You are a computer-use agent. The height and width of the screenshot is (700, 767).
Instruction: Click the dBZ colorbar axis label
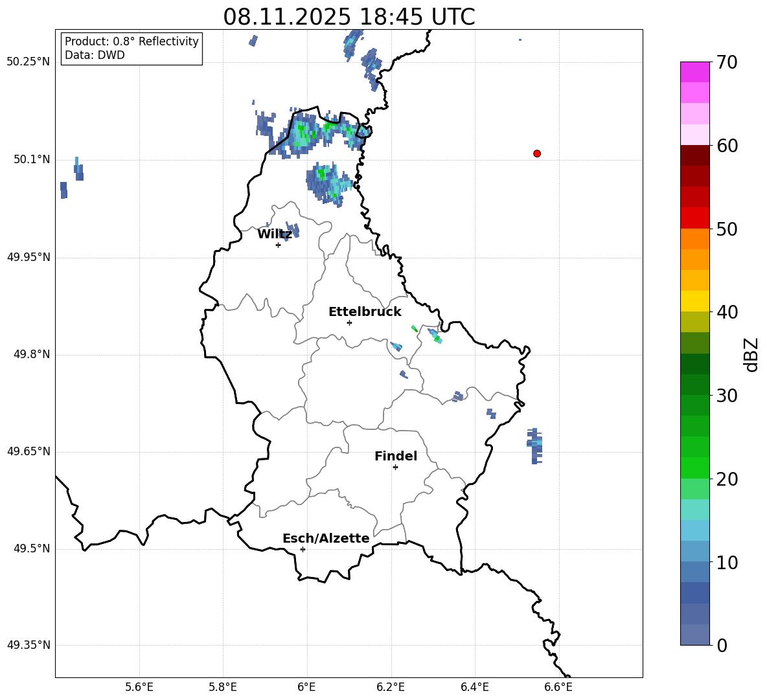[752, 354]
